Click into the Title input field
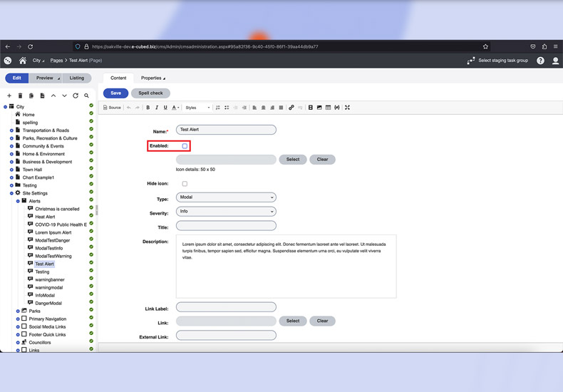 [x=226, y=226]
